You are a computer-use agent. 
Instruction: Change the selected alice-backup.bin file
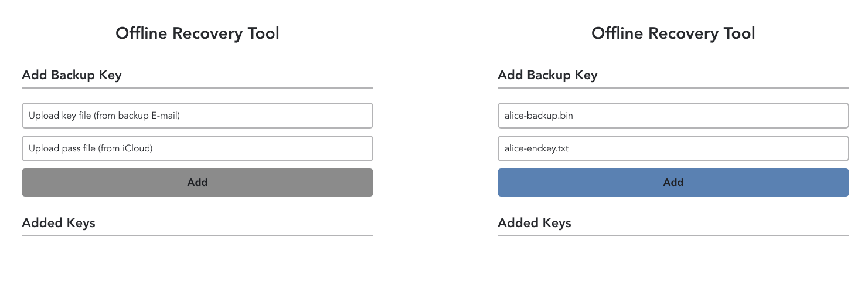tap(673, 116)
